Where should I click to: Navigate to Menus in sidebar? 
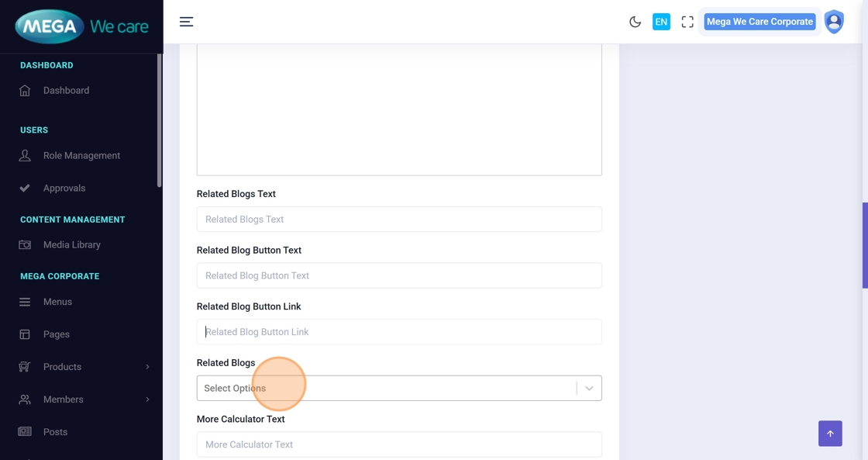[x=57, y=302]
